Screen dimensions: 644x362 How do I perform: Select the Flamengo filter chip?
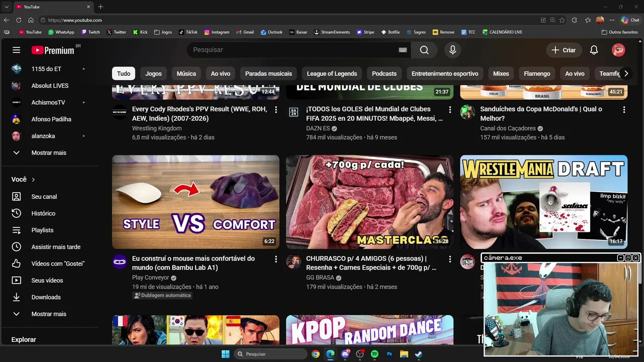point(537,73)
